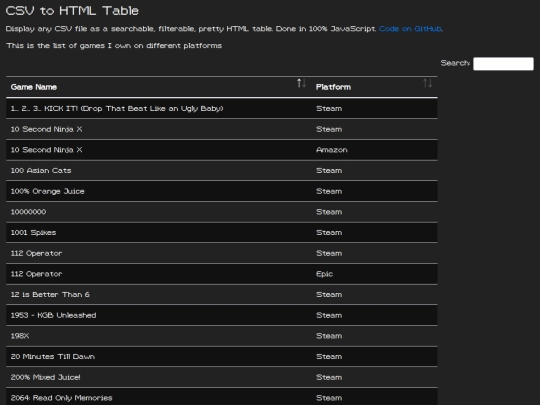Focus the Search input field
The image size is (540, 405).
pyautogui.click(x=503, y=64)
